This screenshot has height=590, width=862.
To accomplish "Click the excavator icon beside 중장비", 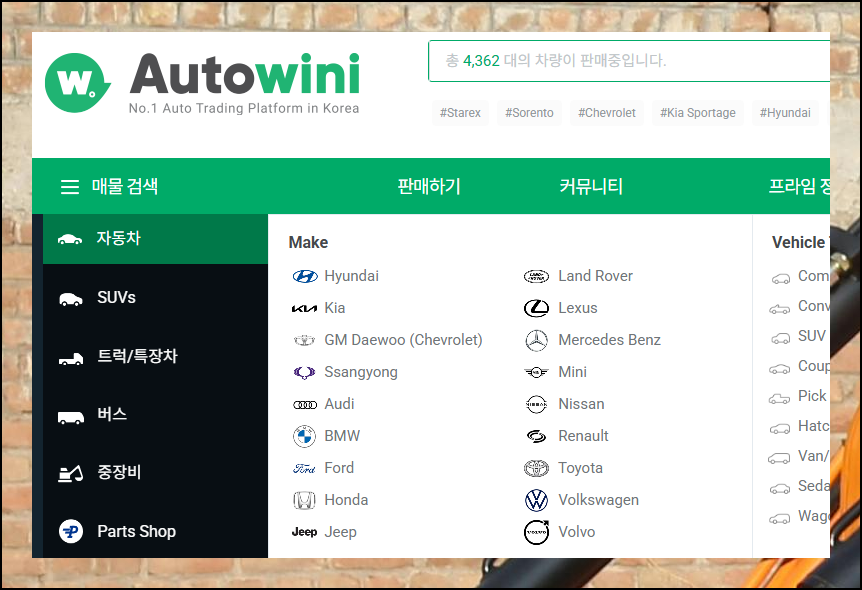I will click(x=70, y=473).
